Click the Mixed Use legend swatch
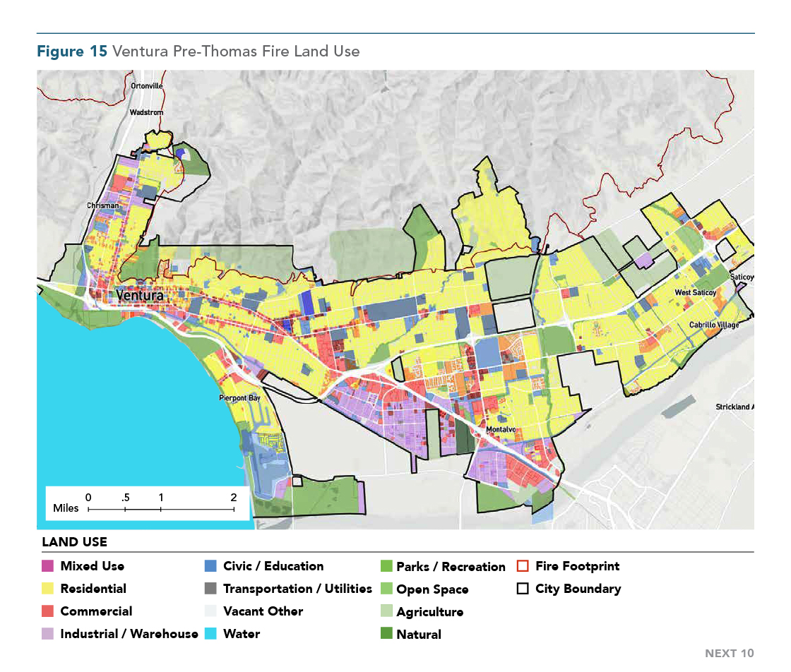 [48, 566]
